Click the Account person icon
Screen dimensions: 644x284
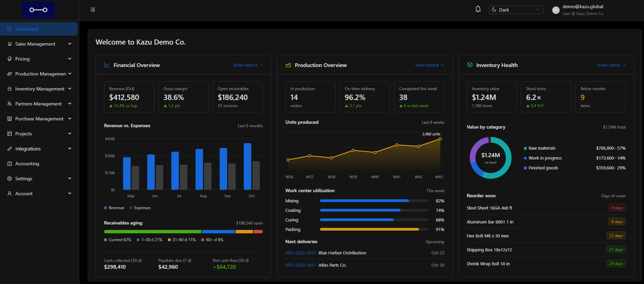click(10, 194)
